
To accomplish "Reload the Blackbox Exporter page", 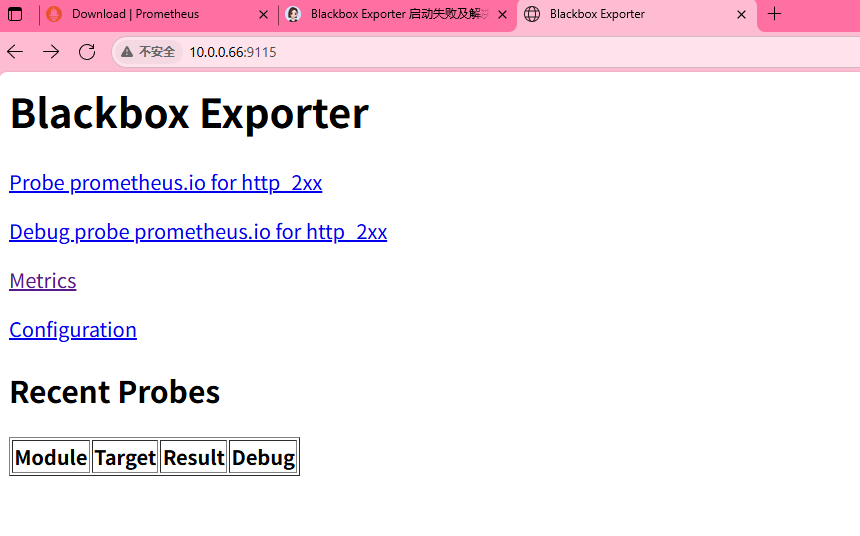I will pyautogui.click(x=87, y=52).
